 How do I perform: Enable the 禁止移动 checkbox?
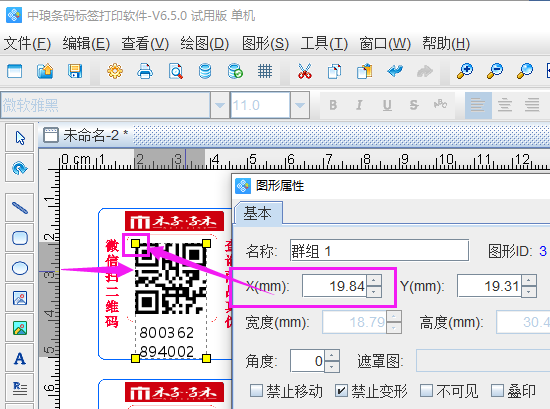tap(256, 390)
